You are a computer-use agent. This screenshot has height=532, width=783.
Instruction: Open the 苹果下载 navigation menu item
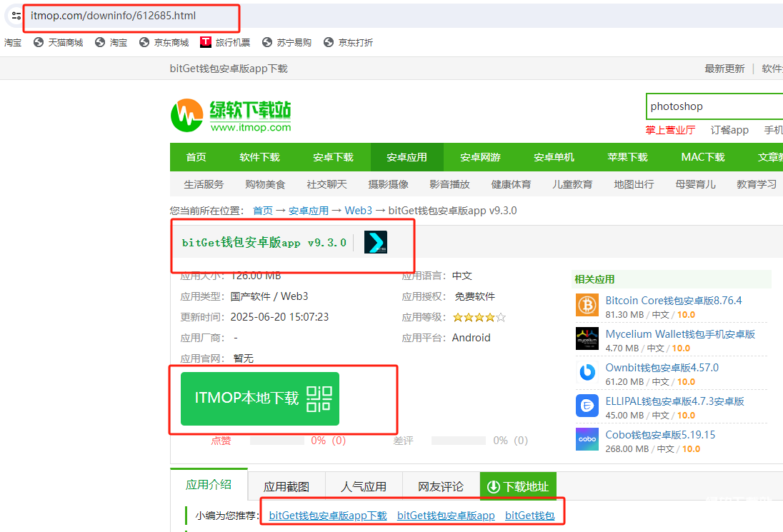pyautogui.click(x=627, y=157)
